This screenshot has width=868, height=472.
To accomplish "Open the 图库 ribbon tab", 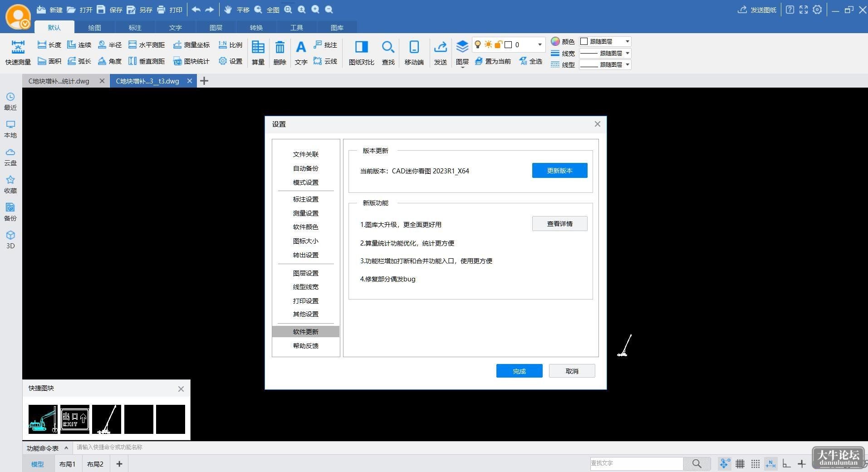I will 337,28.
